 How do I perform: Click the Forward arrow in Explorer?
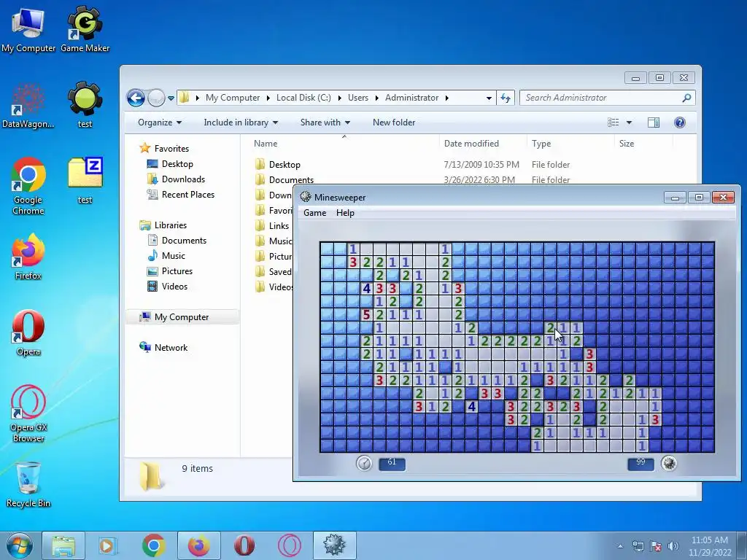[x=156, y=98]
